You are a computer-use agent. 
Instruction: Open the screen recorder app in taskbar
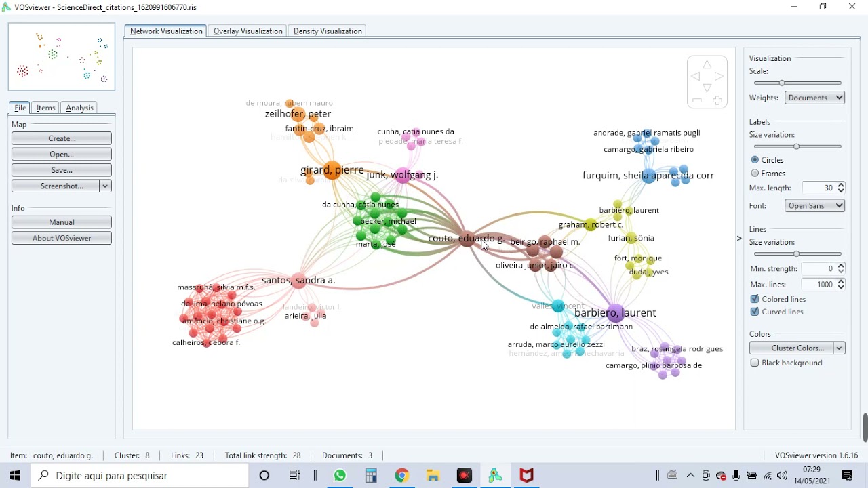click(465, 476)
